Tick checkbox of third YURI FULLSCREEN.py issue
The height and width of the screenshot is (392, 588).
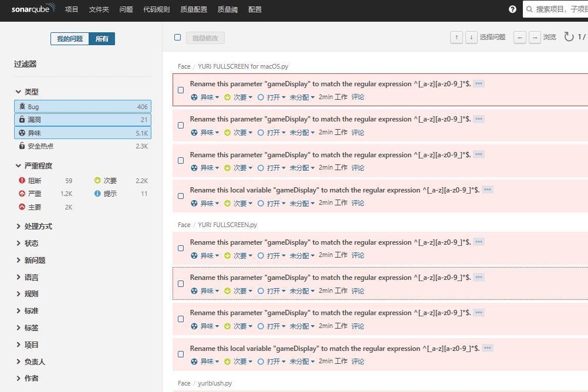(181, 319)
